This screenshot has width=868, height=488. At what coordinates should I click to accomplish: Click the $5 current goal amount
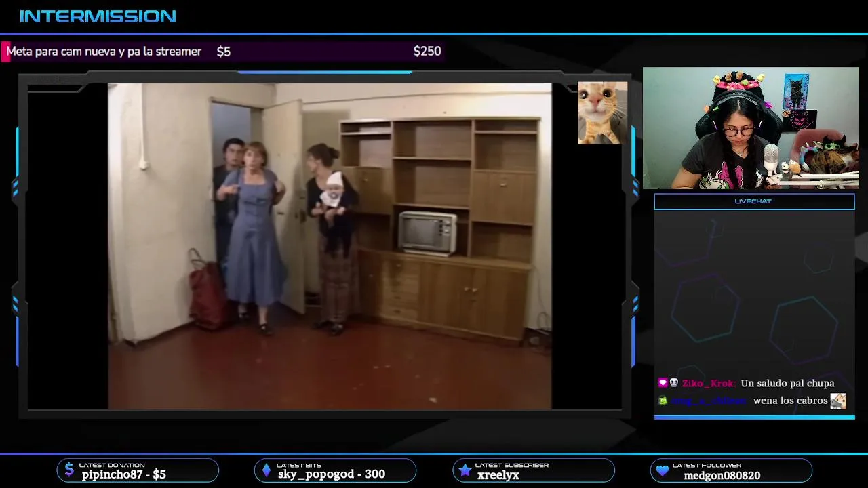224,52
